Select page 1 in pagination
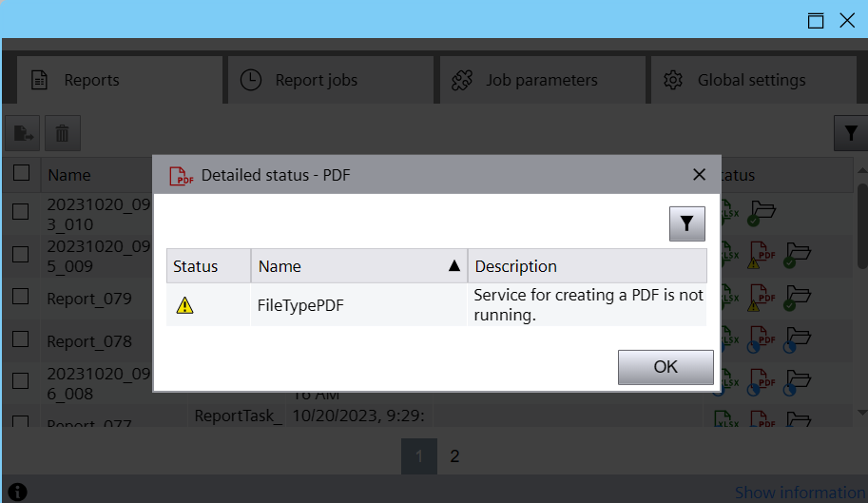Viewport: 868px width, 503px height. click(419, 456)
